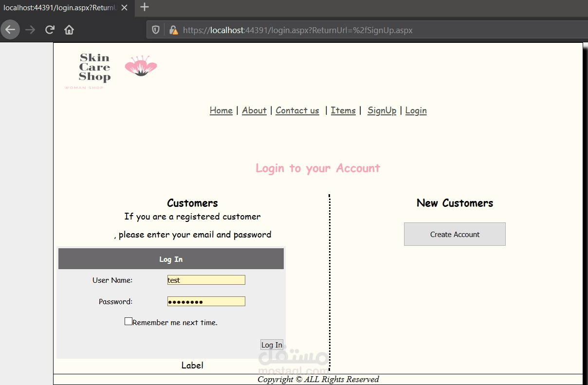
Task: Click the tracking protection shield icon
Action: (155, 30)
